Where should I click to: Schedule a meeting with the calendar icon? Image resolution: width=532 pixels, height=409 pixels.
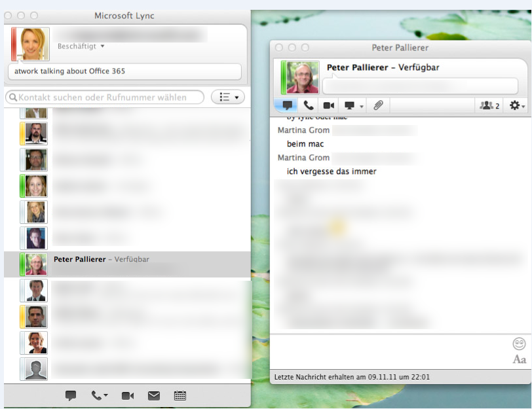(180, 395)
